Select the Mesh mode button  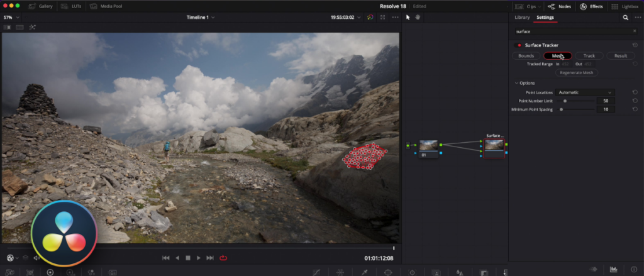(x=557, y=56)
